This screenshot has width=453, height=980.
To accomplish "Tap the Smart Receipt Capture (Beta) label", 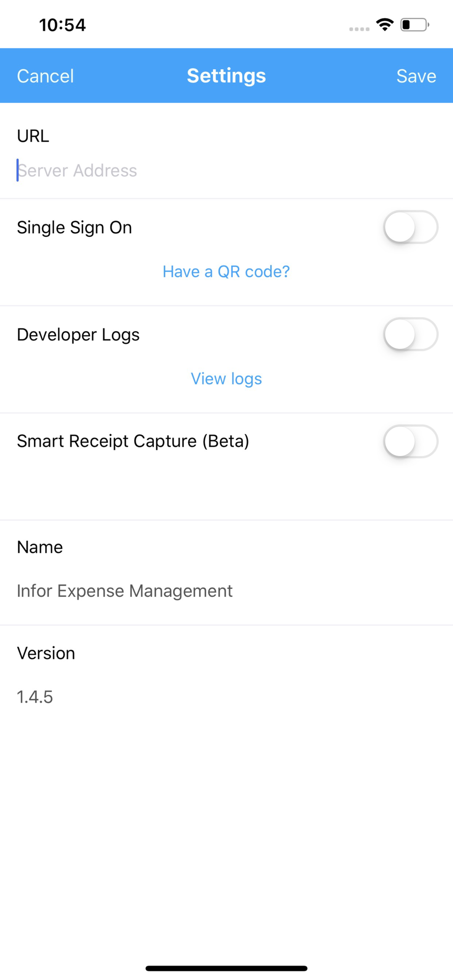I will (x=133, y=441).
